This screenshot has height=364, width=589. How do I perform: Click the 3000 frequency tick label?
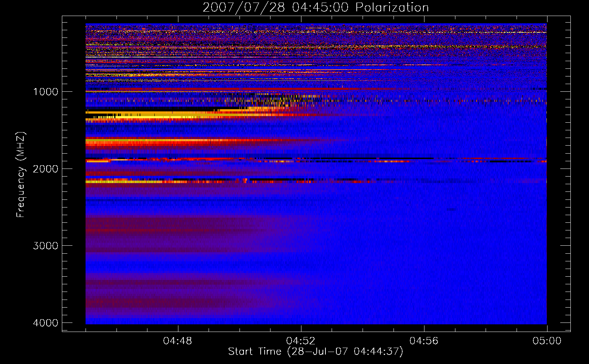(x=46, y=246)
